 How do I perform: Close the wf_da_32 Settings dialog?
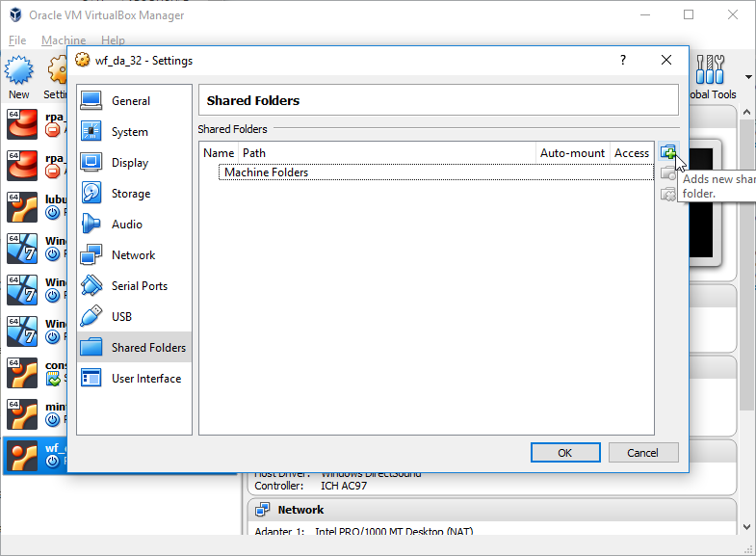click(665, 60)
